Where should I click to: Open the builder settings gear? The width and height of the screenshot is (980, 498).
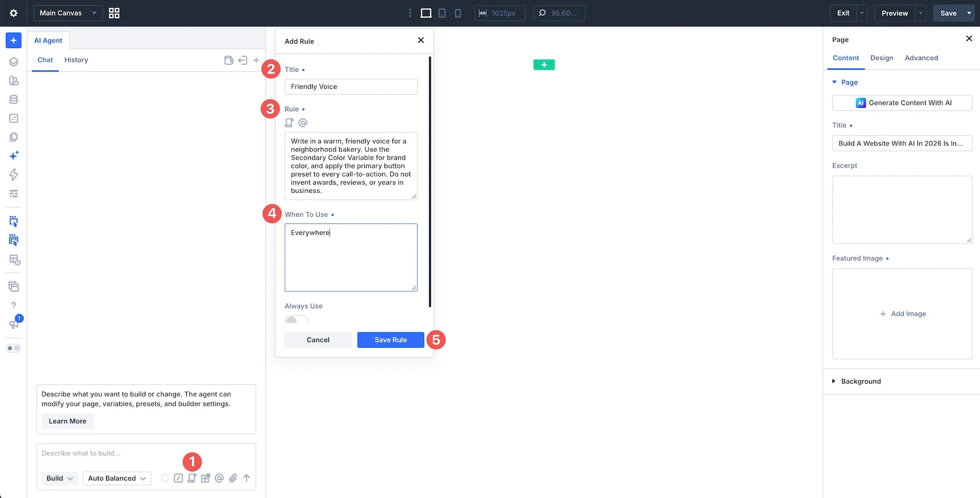tap(14, 13)
